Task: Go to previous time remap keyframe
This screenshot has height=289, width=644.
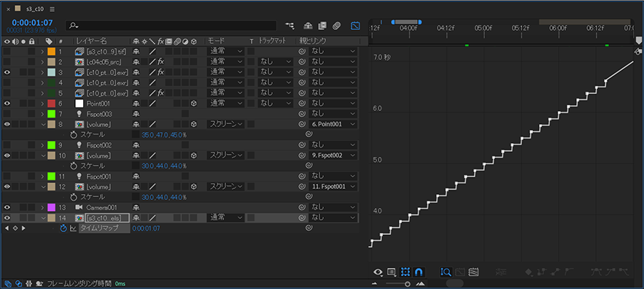Action: (7, 228)
